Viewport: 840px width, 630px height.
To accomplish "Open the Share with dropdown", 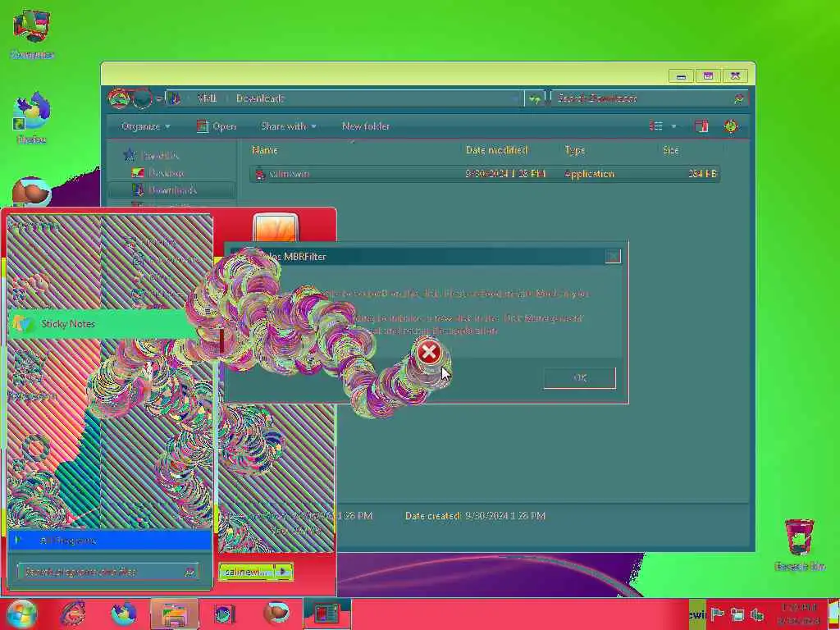I will point(288,126).
